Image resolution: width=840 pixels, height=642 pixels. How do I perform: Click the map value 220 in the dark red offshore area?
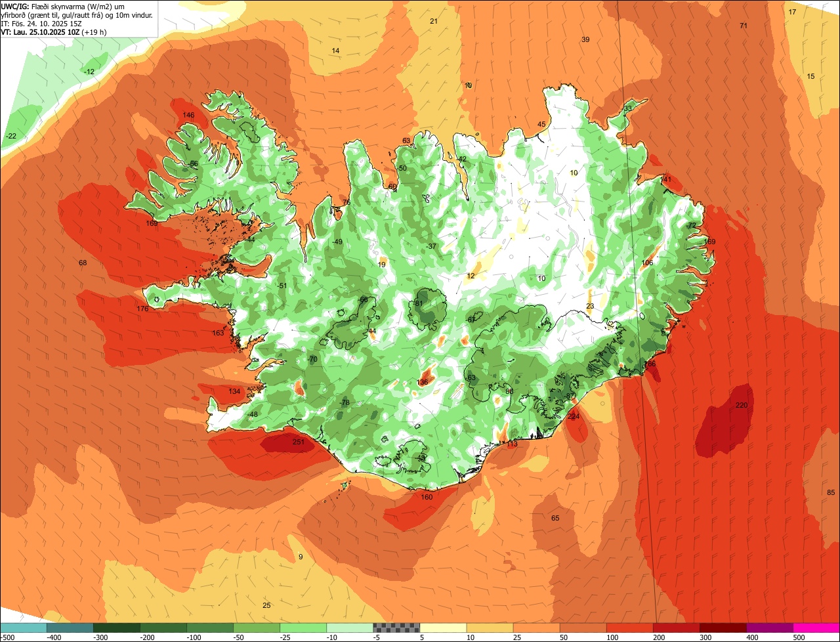(x=742, y=405)
